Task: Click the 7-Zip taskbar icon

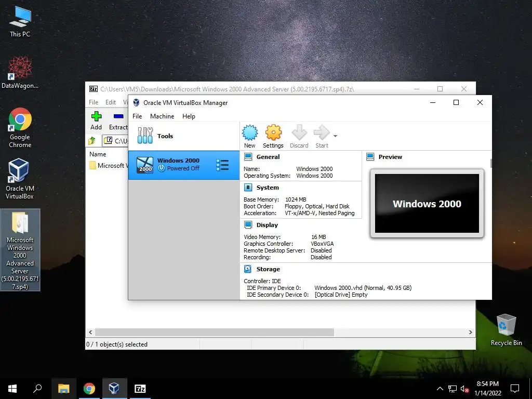Action: coord(140,389)
